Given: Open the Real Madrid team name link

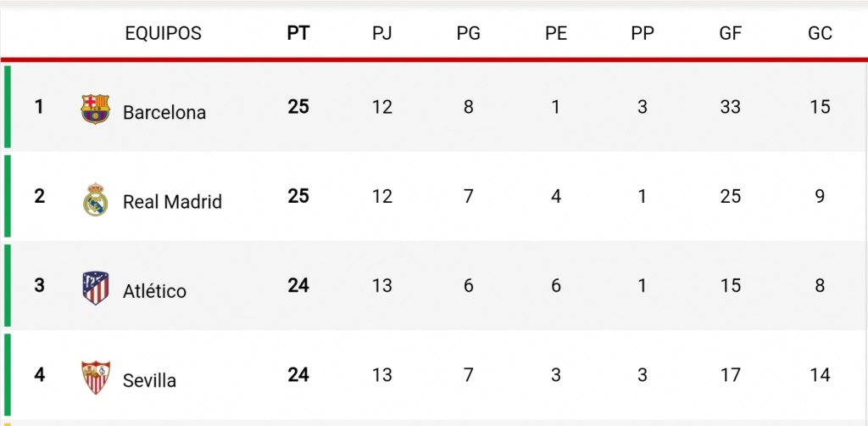Looking at the screenshot, I should pos(172,202).
